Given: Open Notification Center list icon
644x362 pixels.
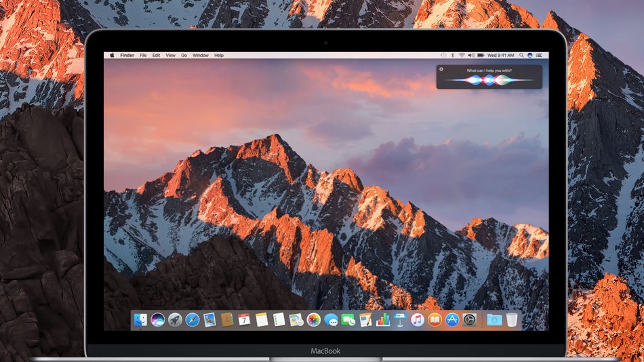Looking at the screenshot, I should tap(539, 55).
